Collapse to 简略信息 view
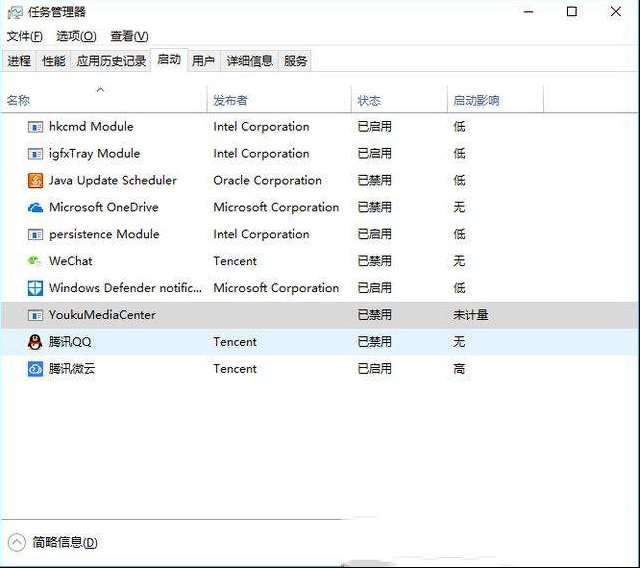 53,542
